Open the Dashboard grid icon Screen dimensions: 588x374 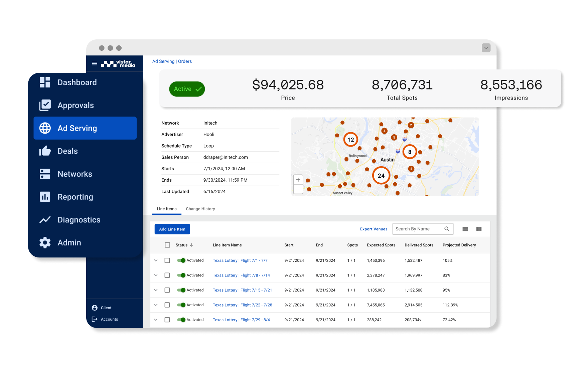[45, 82]
